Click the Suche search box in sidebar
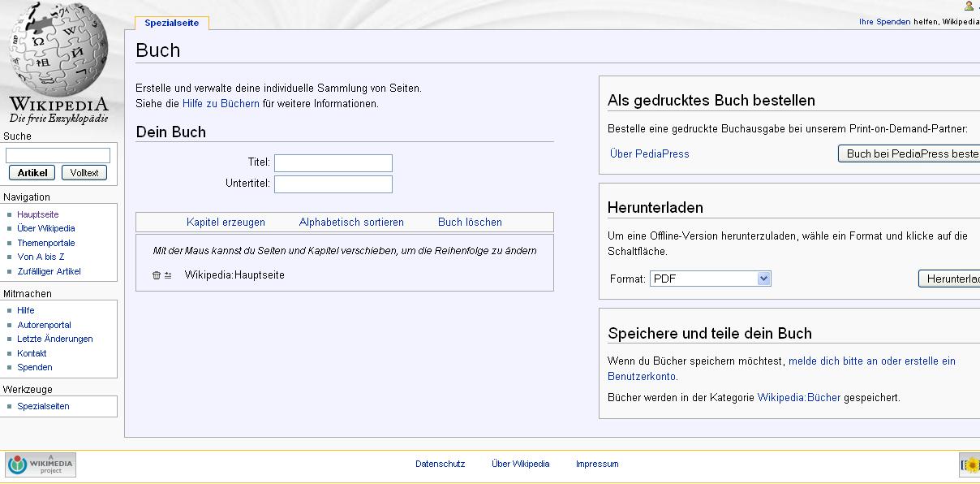980x484 pixels. (x=58, y=155)
